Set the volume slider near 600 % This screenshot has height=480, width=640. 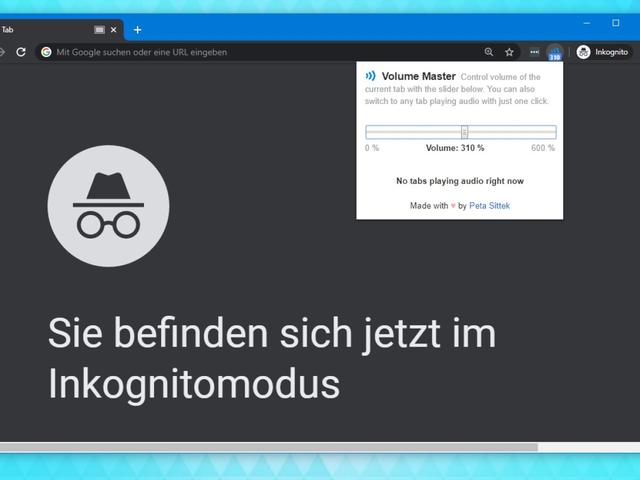point(551,132)
